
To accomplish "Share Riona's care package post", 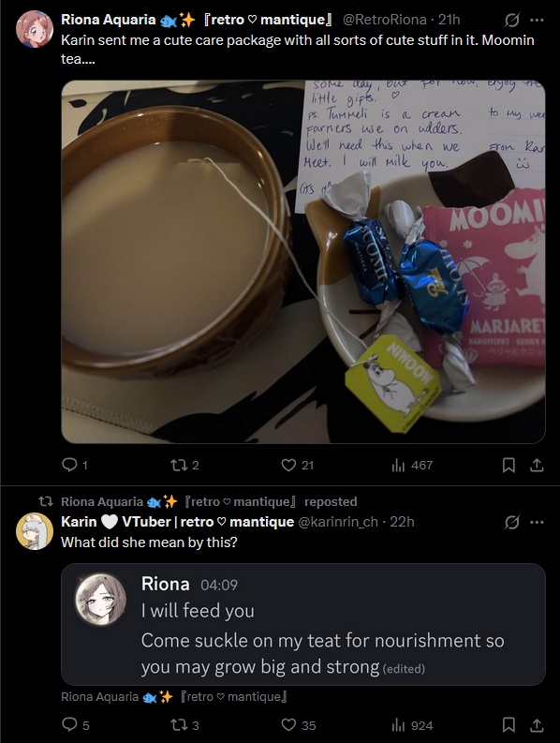I will click(537, 465).
